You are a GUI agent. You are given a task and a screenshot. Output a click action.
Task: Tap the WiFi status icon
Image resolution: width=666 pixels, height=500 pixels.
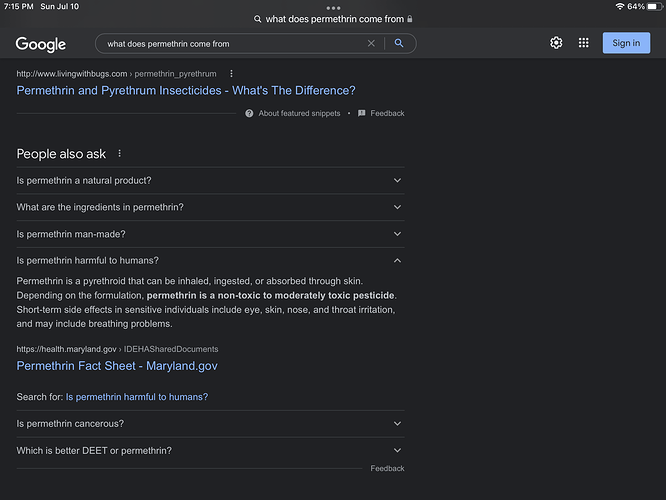click(x=620, y=6)
